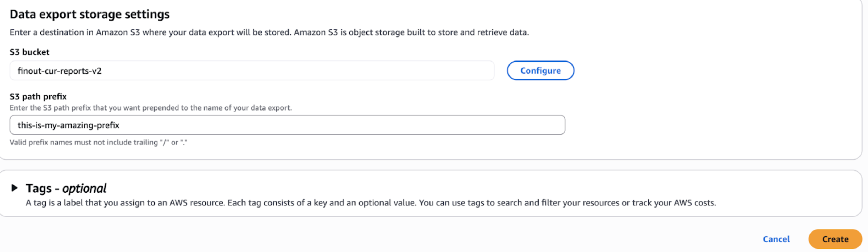
Task: Cancel the data export creation
Action: tap(776, 239)
